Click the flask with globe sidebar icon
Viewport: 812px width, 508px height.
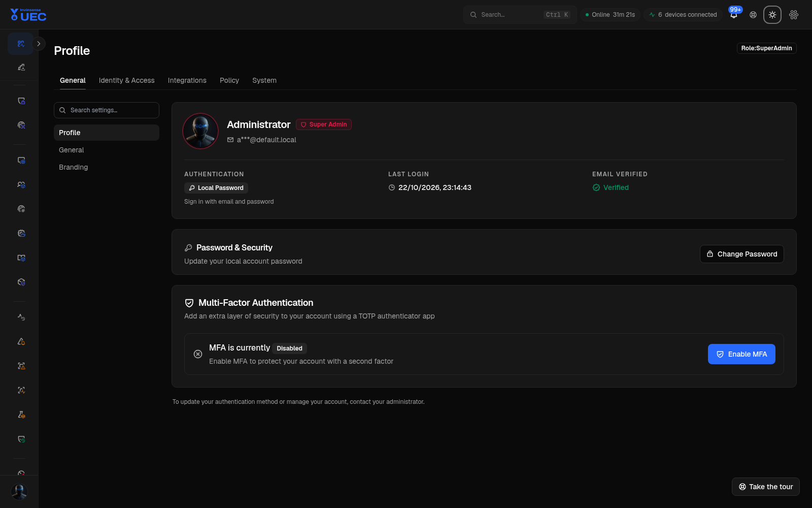coord(21,415)
